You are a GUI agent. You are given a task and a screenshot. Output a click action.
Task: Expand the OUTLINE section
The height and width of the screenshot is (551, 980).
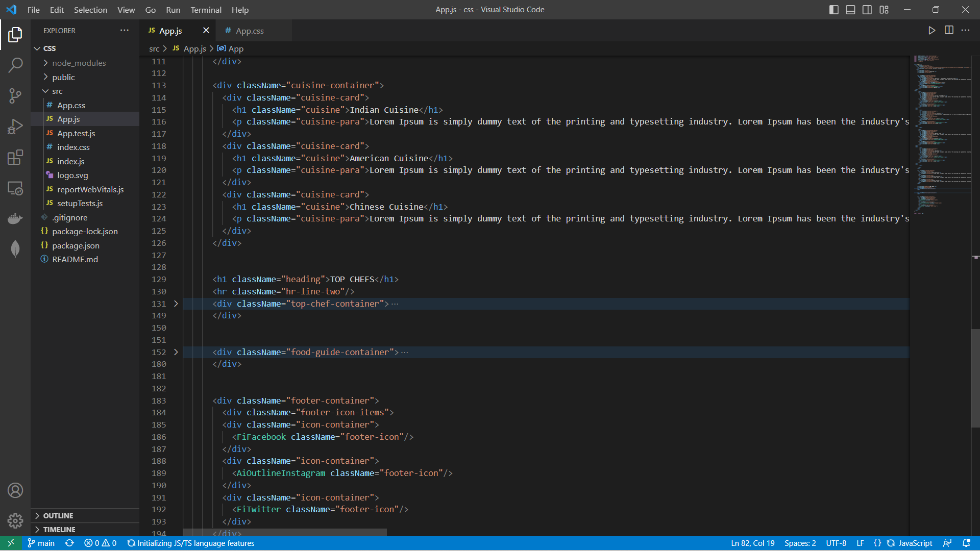click(x=58, y=516)
